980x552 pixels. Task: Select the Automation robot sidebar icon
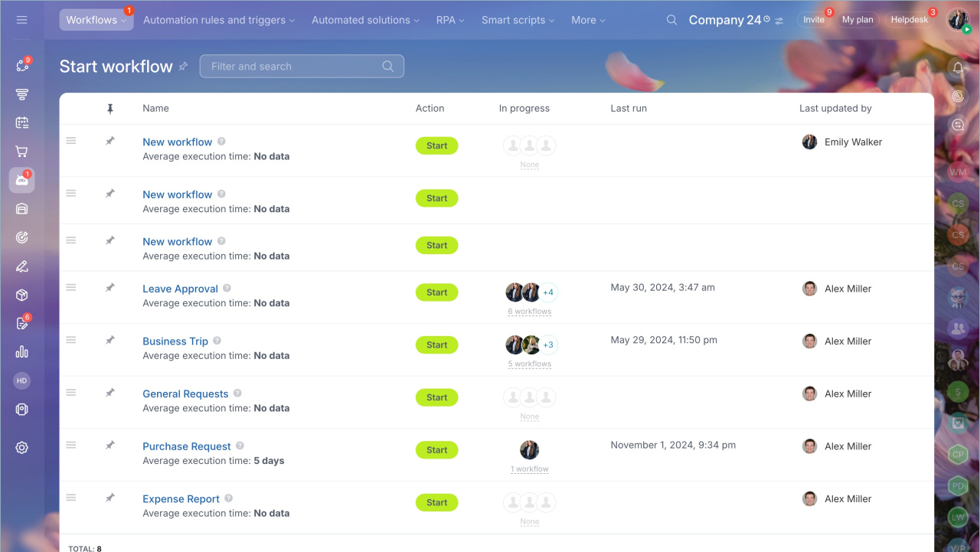(x=21, y=180)
